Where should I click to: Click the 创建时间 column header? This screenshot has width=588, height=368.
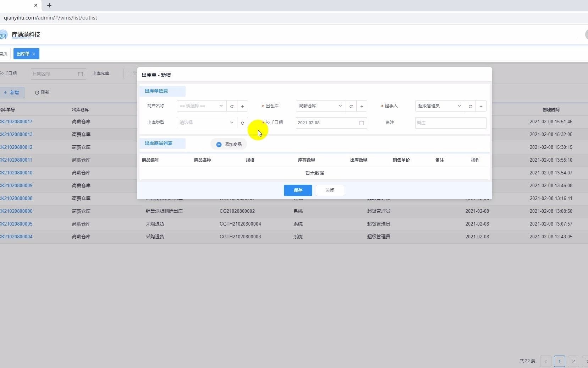tap(551, 110)
